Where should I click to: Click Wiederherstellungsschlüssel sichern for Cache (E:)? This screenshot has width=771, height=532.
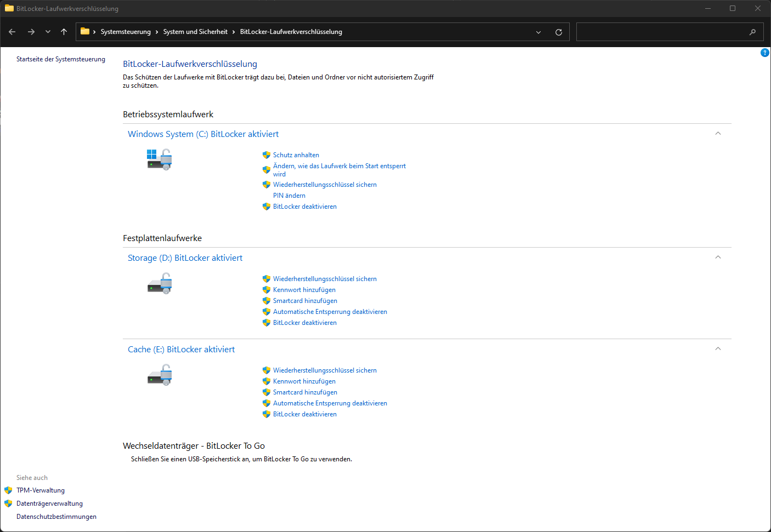[325, 370]
